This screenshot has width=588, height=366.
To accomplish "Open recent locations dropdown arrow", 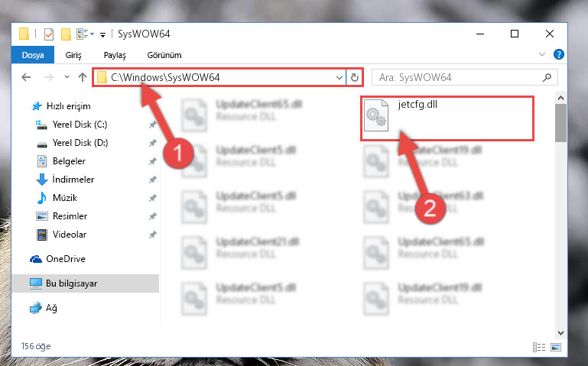I will click(x=67, y=77).
